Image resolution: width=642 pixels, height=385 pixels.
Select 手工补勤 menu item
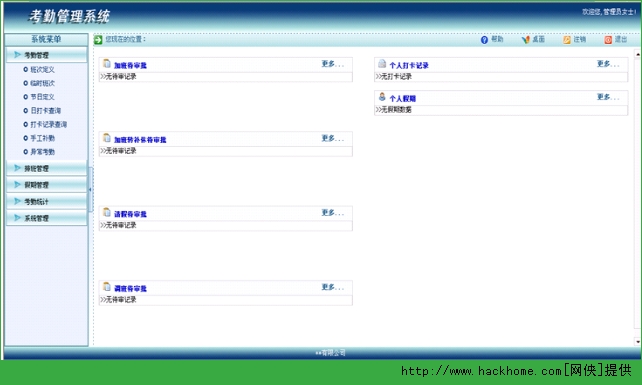point(42,138)
